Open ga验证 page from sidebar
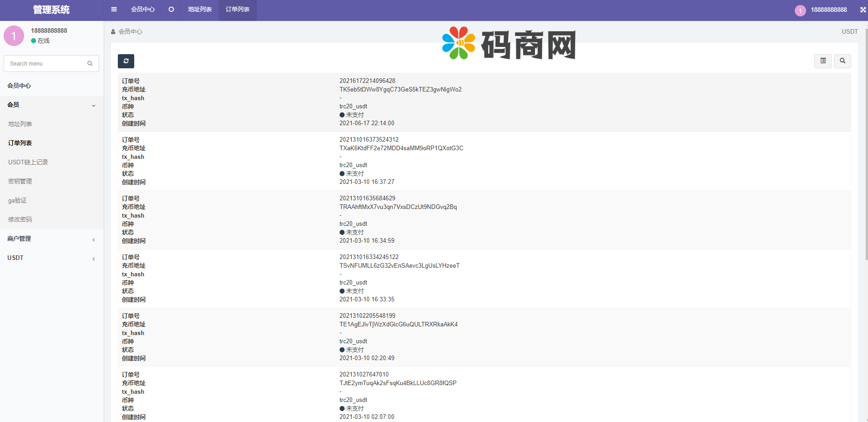This screenshot has height=422, width=868. 18,200
